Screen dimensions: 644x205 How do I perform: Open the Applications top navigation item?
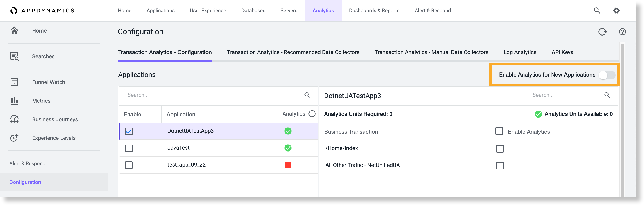click(x=160, y=11)
